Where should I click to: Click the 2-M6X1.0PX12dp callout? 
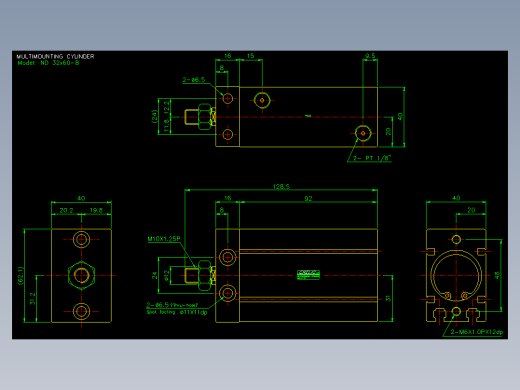[x=477, y=332]
